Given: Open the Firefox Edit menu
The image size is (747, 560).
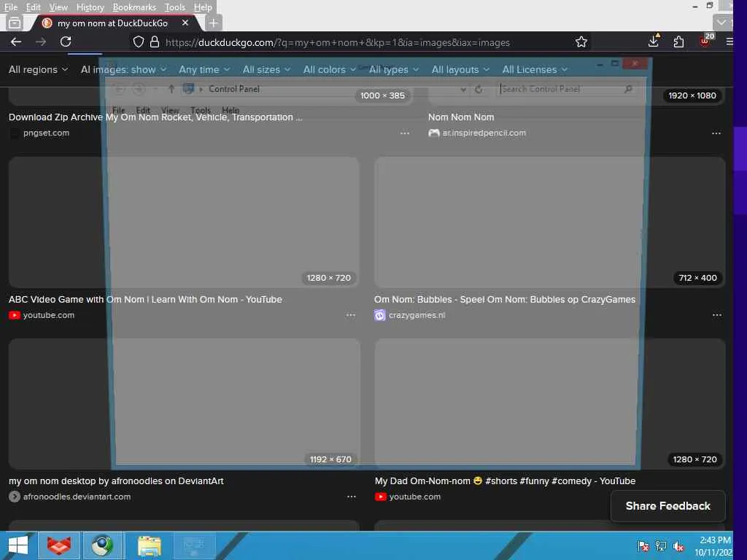Looking at the screenshot, I should (33, 7).
